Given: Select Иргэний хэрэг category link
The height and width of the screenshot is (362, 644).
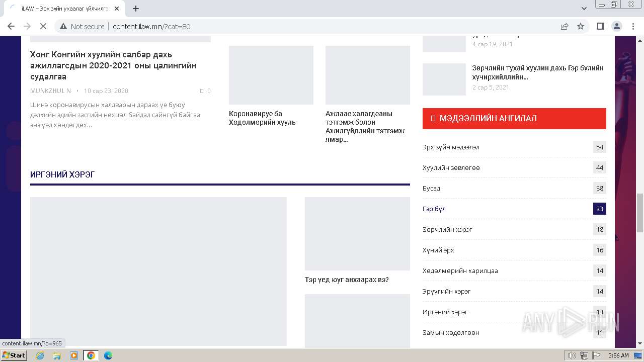Looking at the screenshot, I should 445,312.
